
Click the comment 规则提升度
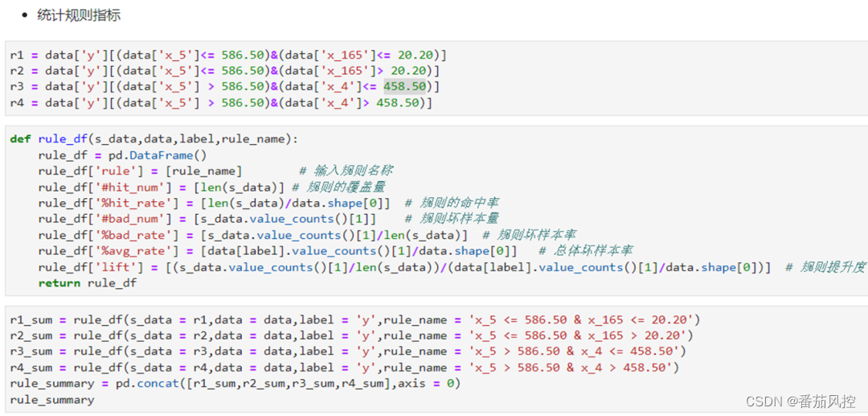coord(826,268)
